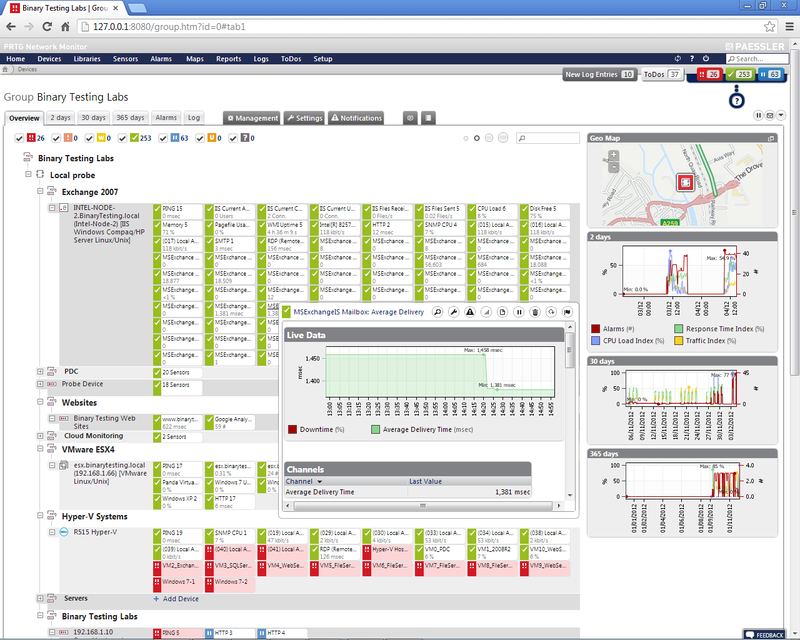
Task: Open the Management tab button
Action: click(x=252, y=118)
